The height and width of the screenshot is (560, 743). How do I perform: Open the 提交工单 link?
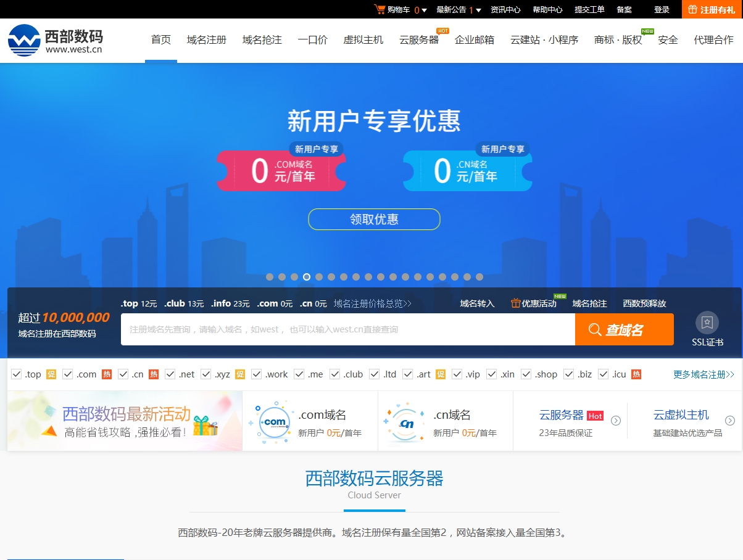pyautogui.click(x=589, y=9)
